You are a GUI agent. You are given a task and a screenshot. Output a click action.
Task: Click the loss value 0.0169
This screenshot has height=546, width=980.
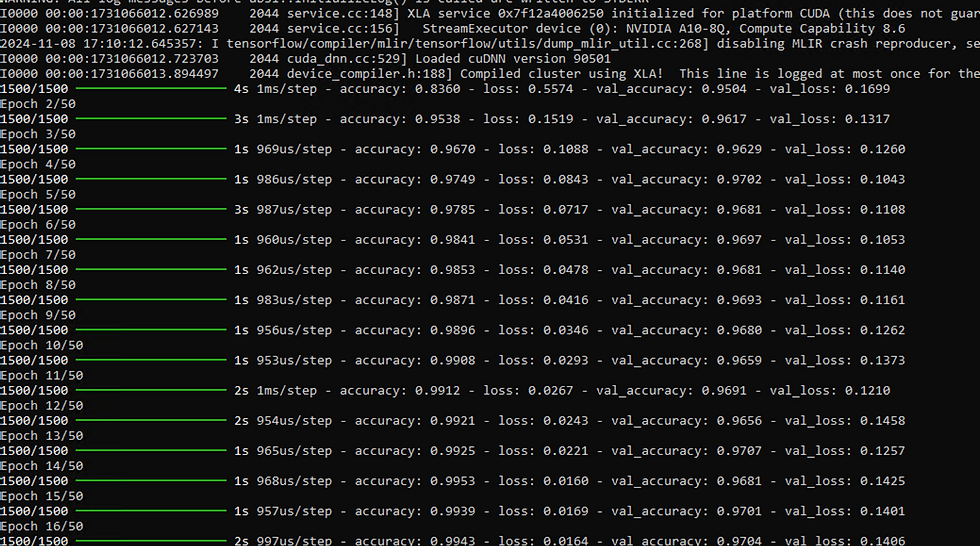pyautogui.click(x=566, y=511)
